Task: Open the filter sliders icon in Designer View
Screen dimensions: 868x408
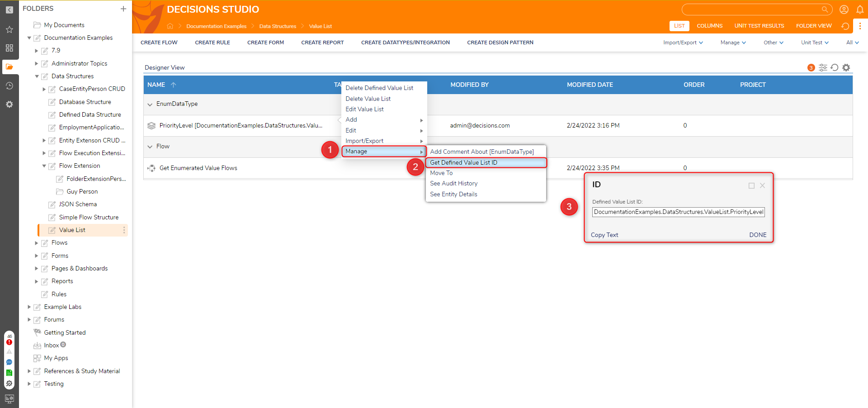Action: pos(823,67)
